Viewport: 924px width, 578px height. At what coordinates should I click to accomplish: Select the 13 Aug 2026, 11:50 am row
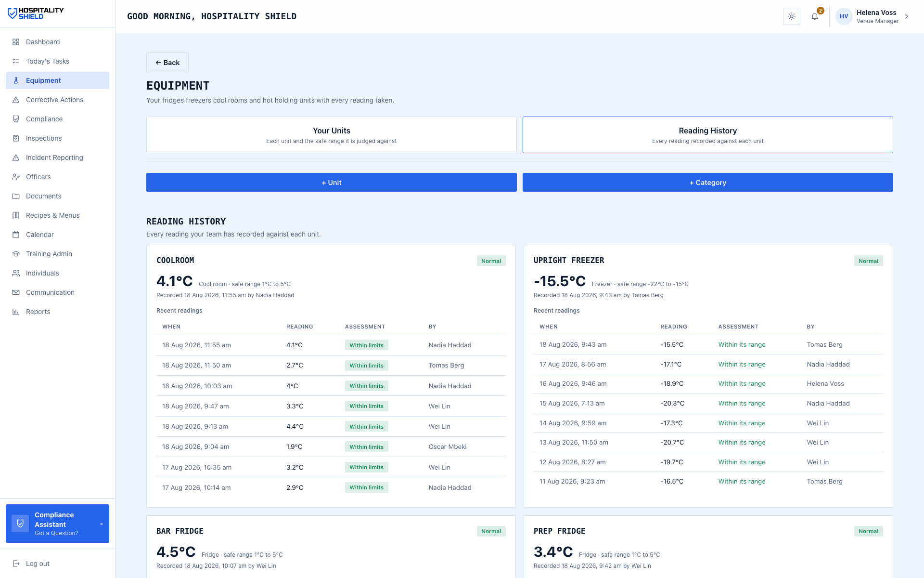[x=708, y=442]
